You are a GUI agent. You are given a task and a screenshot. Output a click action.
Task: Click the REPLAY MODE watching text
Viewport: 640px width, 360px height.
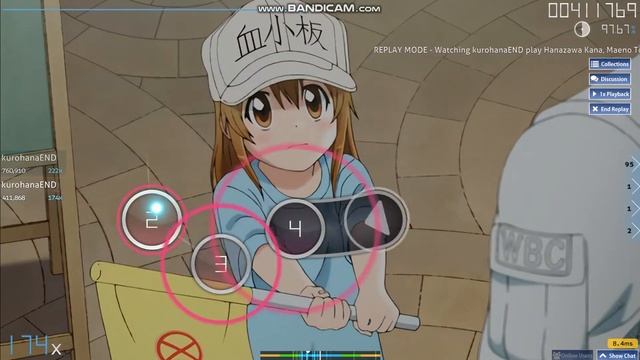pos(506,50)
